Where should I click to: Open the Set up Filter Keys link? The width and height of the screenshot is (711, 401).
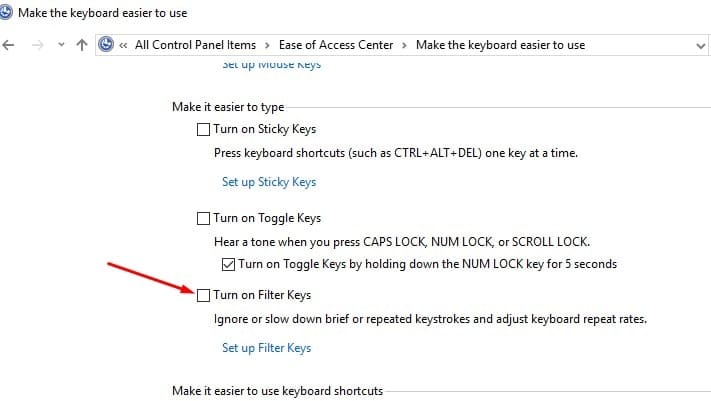point(266,348)
